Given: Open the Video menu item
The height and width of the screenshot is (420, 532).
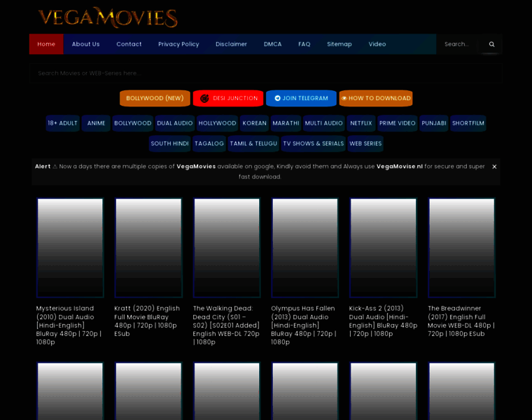Looking at the screenshot, I should point(377,44).
